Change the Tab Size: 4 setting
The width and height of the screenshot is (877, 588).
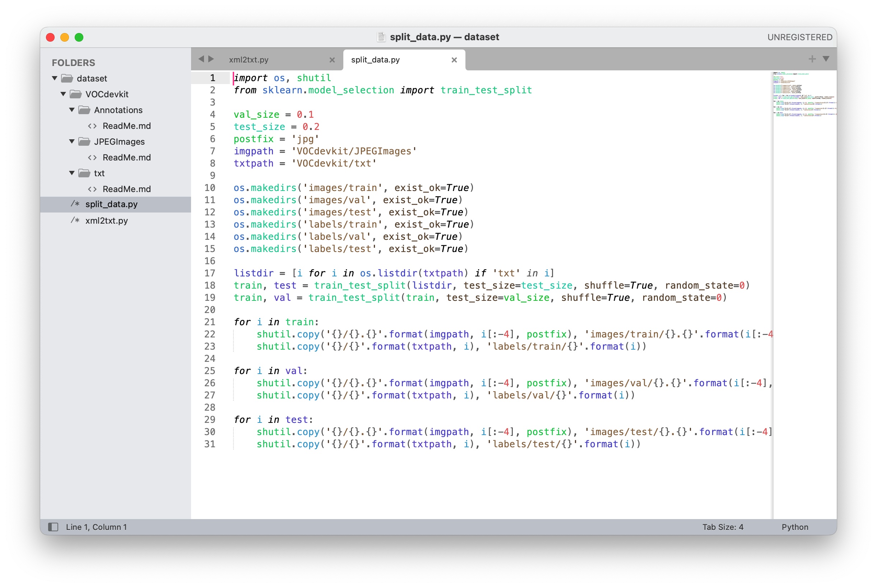(x=723, y=527)
